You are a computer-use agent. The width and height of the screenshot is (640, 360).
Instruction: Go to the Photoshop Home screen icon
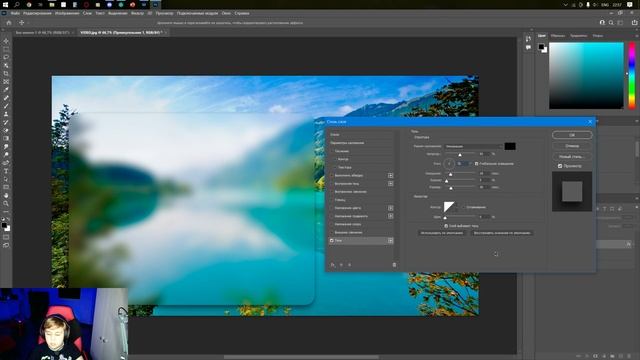pos(9,23)
